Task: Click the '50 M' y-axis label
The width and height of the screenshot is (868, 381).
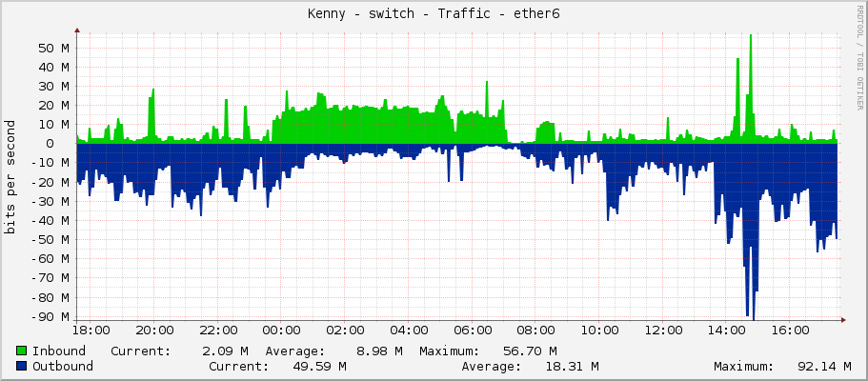Action: (53, 49)
